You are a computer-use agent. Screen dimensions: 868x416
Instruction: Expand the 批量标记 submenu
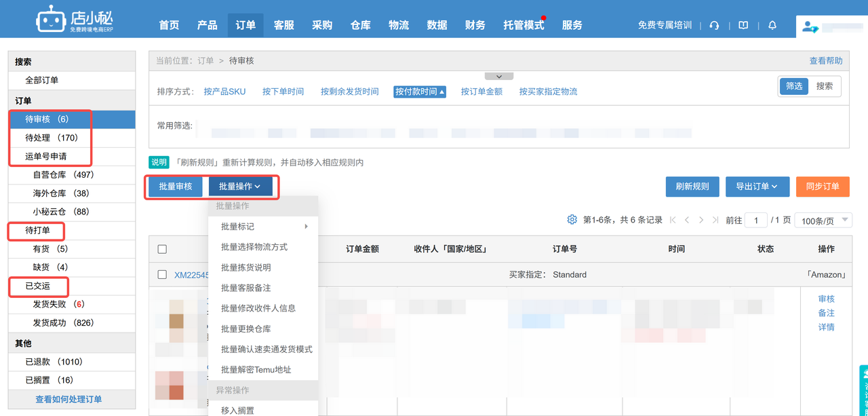[x=264, y=227]
